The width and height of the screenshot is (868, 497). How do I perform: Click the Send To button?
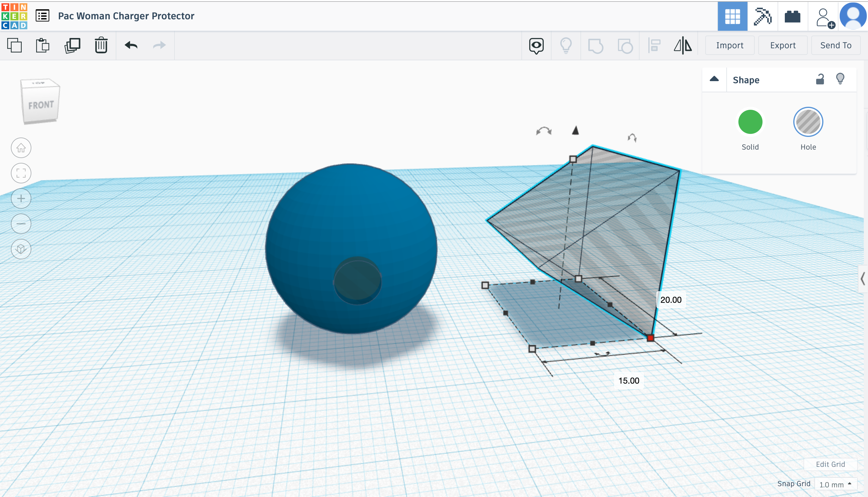(835, 46)
